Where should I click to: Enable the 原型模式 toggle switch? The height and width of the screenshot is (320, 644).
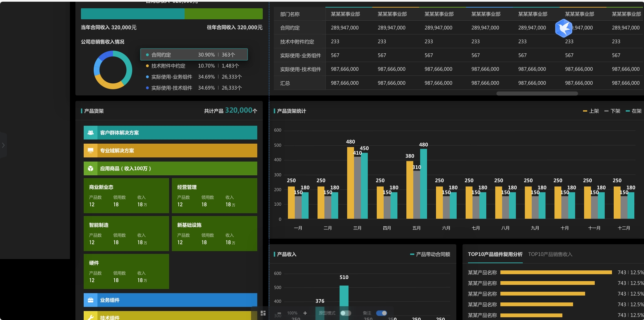(x=346, y=313)
